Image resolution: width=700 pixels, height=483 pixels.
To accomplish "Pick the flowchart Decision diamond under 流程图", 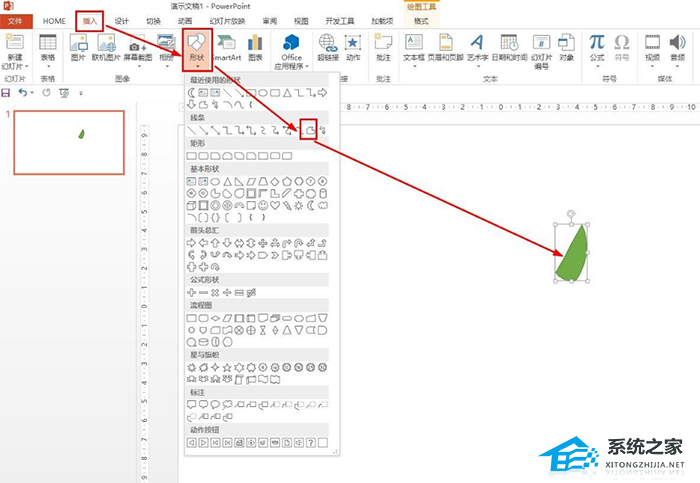I will 215,318.
